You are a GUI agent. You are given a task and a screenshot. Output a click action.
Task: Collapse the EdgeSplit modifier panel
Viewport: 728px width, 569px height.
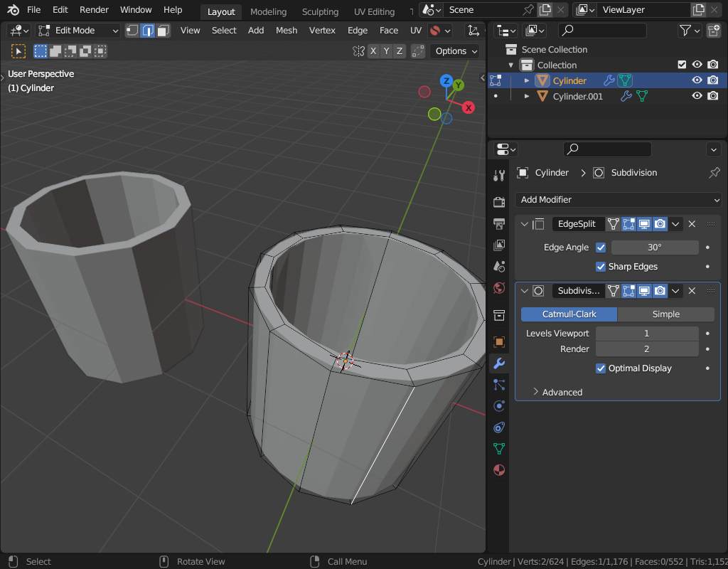coord(524,224)
